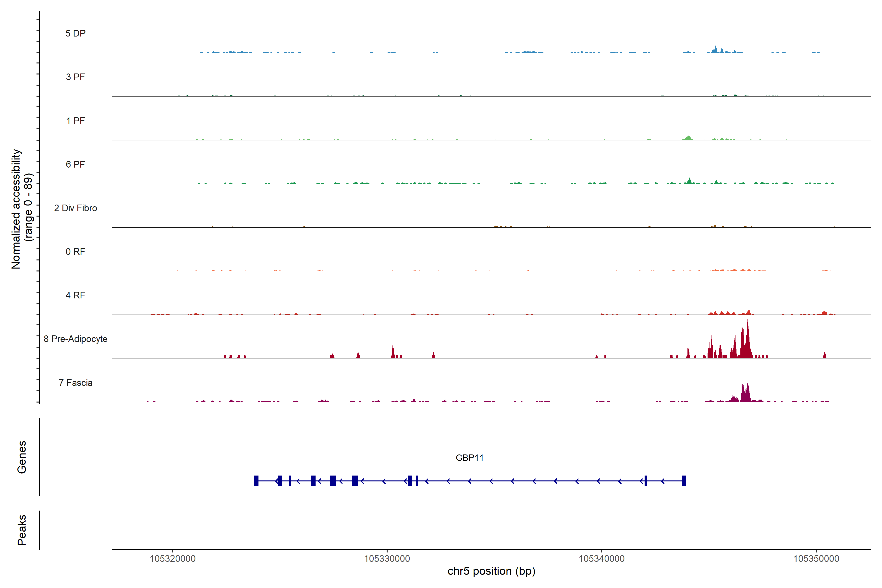
Task: Click the 105320000 x-axis tick label
Action: [x=172, y=558]
